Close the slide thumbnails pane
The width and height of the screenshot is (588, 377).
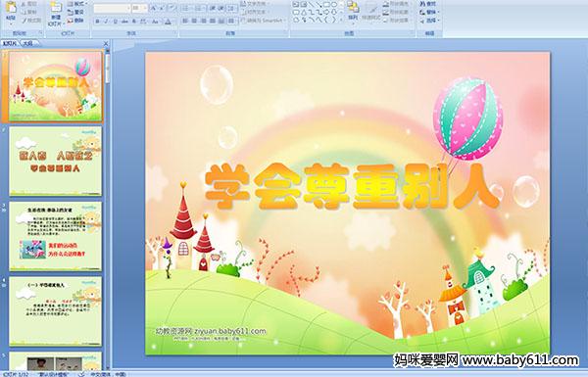106,43
